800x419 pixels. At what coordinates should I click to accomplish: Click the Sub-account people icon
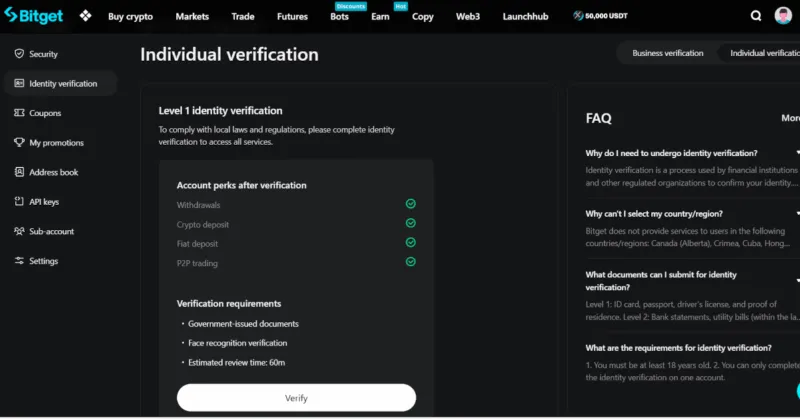coord(19,231)
